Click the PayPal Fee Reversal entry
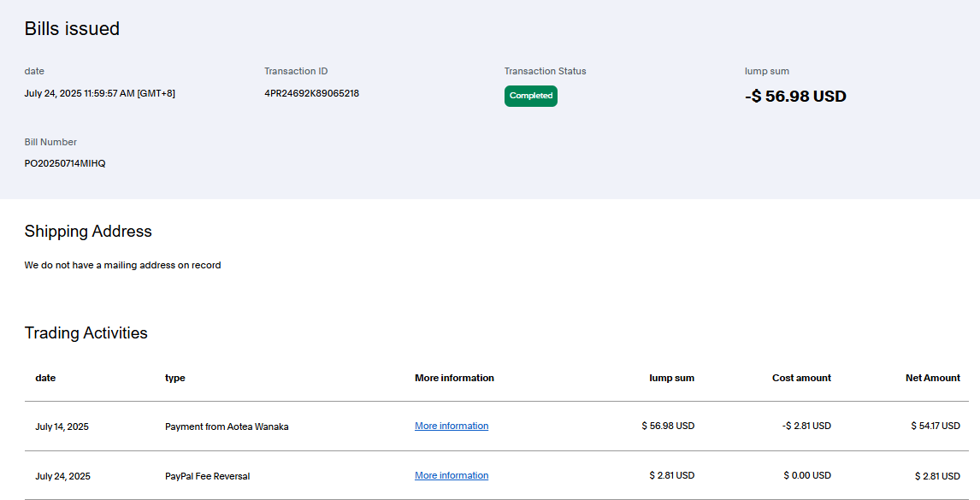980x500 pixels. [x=207, y=476]
